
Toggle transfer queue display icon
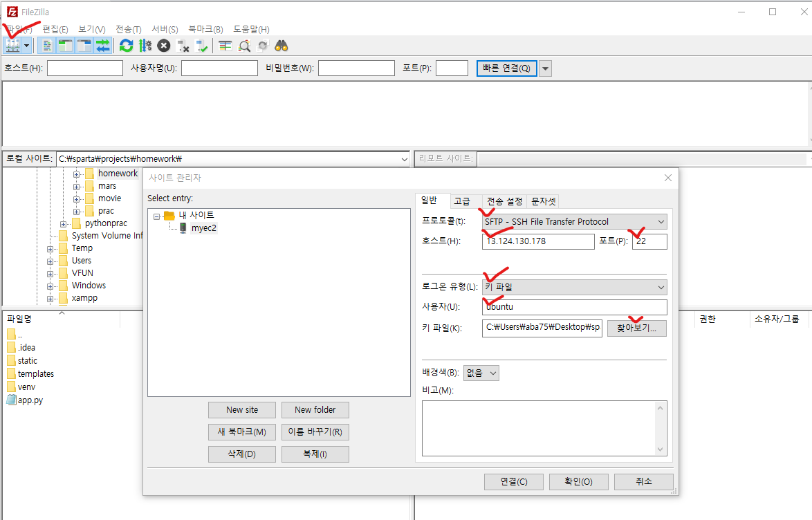point(102,46)
